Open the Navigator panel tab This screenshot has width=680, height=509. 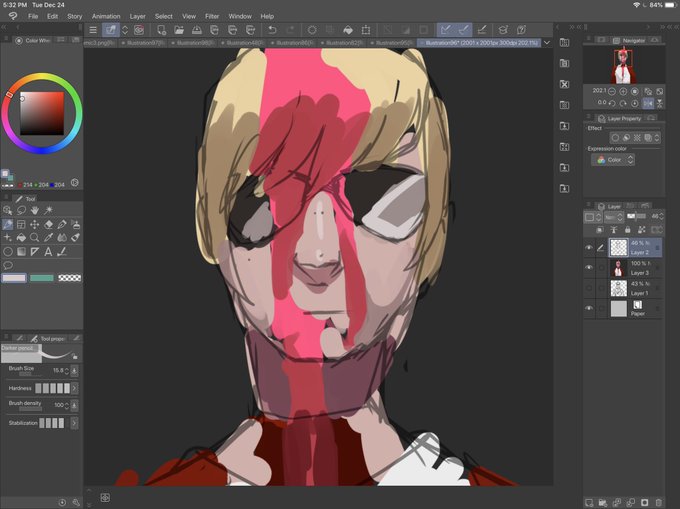[630, 40]
